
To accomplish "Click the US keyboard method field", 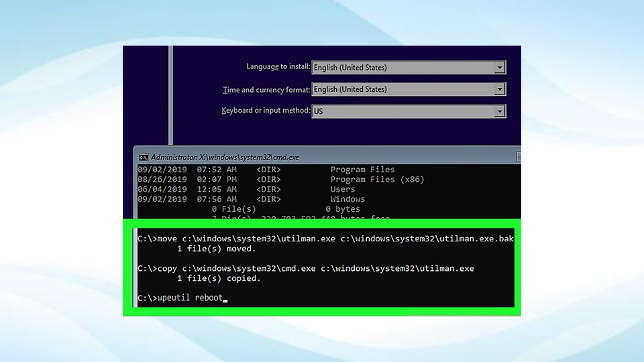I will (402, 111).
